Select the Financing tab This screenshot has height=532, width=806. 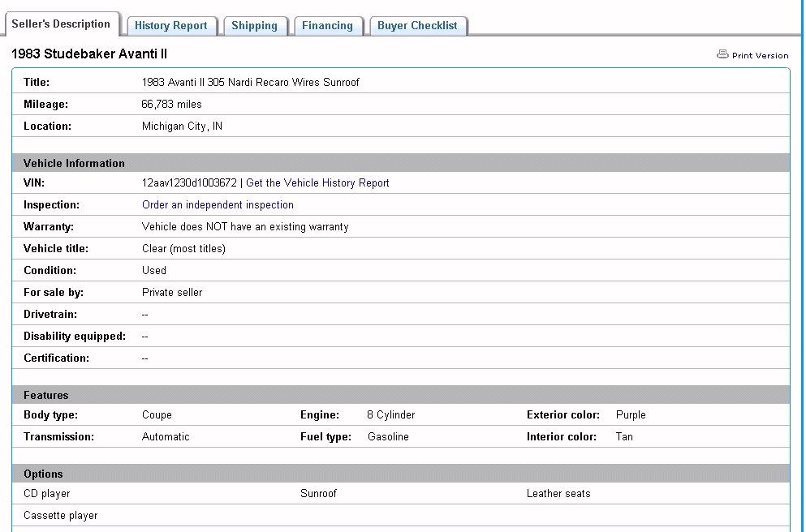327,26
